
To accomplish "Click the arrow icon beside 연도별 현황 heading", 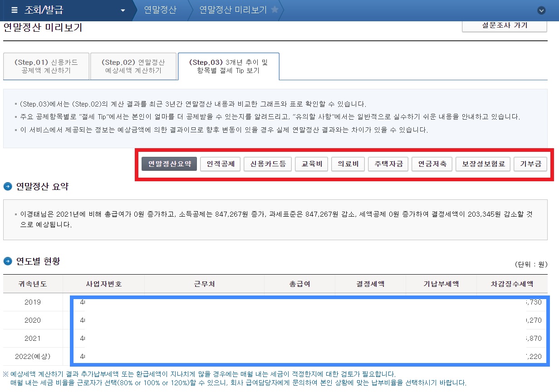I will [x=8, y=261].
